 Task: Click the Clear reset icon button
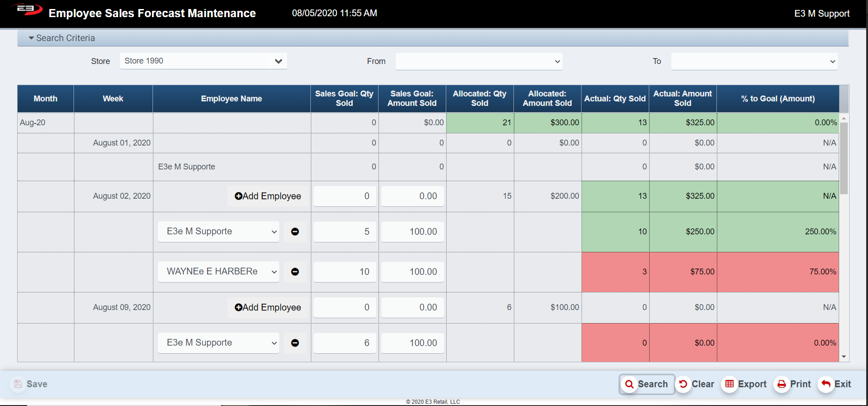697,384
